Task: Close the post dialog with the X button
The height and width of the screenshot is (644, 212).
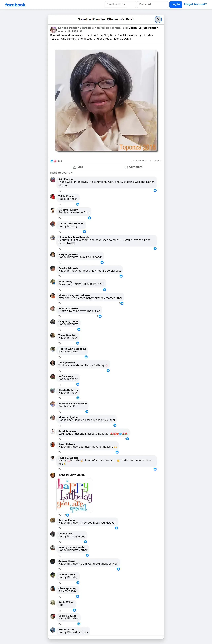Action: 158,19
